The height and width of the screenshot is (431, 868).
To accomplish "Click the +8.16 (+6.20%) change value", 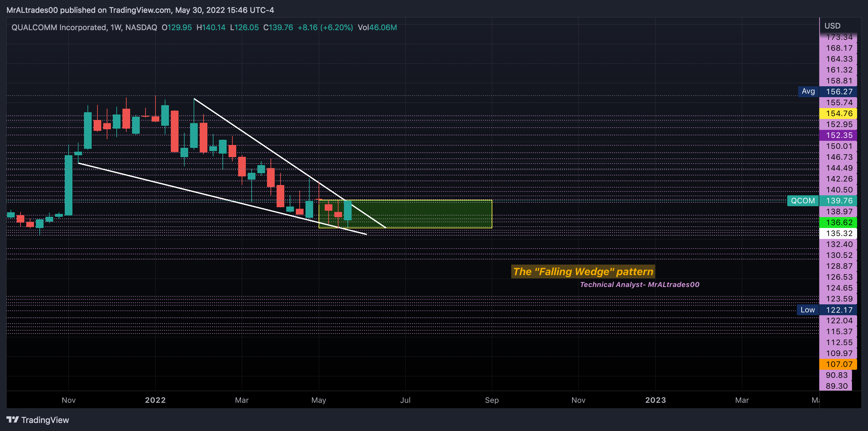I will [325, 27].
